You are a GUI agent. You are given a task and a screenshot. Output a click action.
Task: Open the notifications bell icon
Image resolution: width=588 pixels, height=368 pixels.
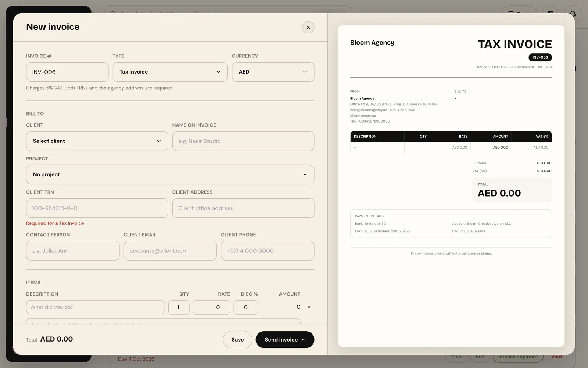(x=573, y=14)
